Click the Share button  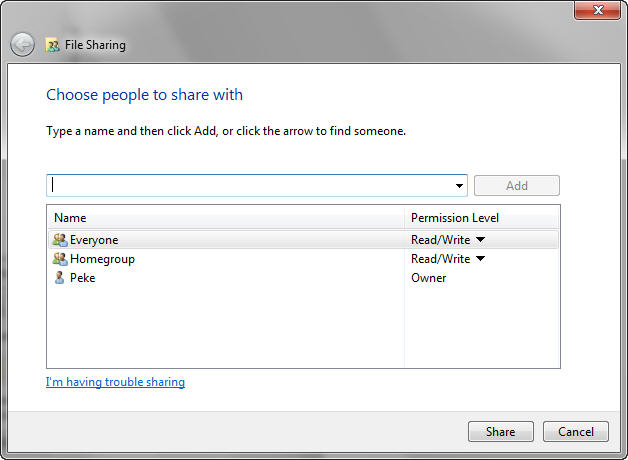(x=501, y=432)
